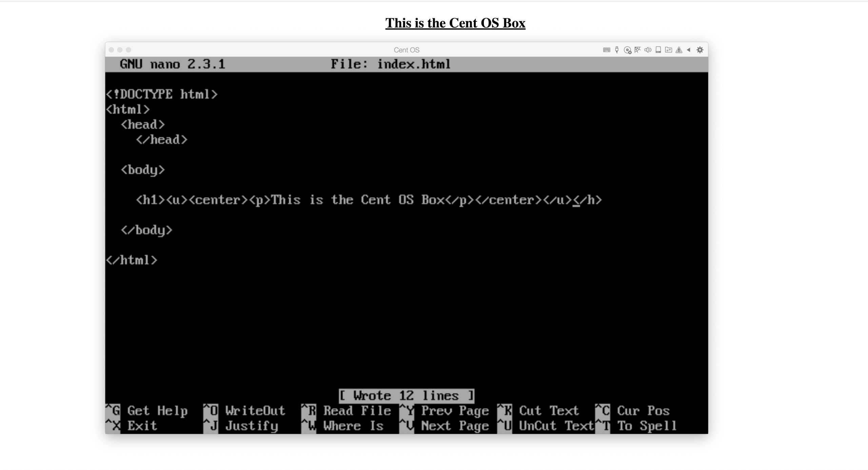
Task: Click the warning indicator icon
Action: coord(678,50)
